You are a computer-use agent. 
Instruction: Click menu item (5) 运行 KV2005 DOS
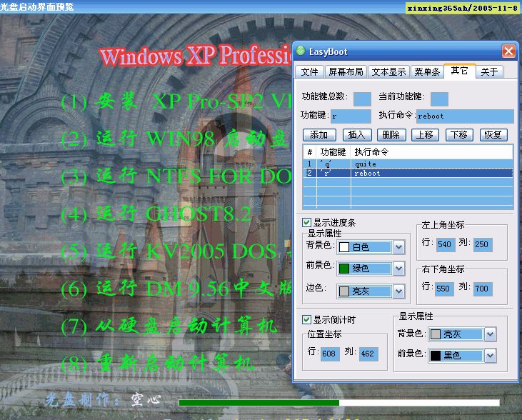pyautogui.click(x=176, y=251)
